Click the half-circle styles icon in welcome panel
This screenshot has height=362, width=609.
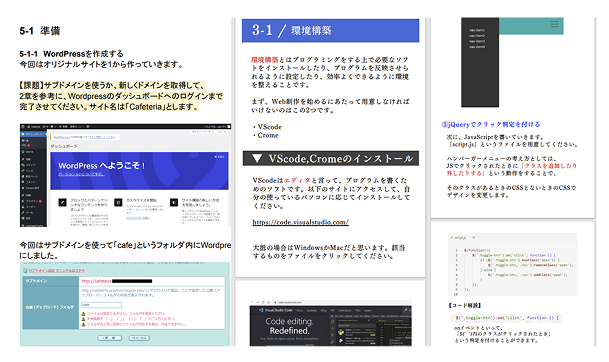(x=174, y=202)
